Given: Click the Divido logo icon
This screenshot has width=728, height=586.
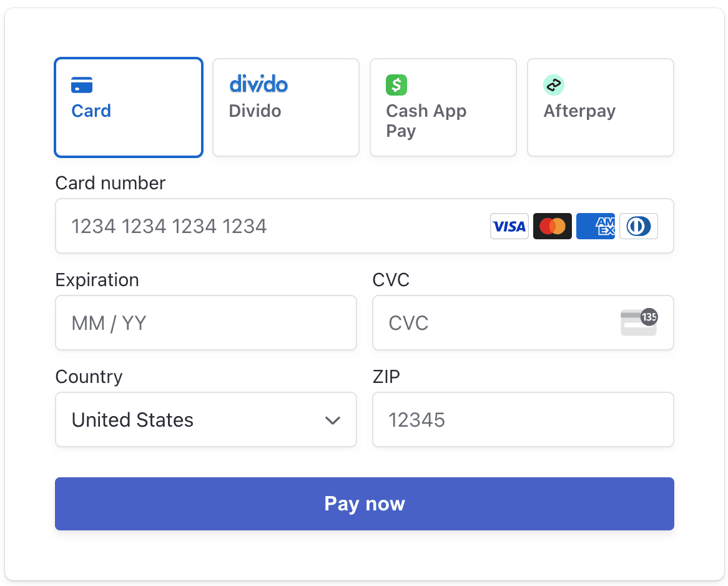Looking at the screenshot, I should pyautogui.click(x=258, y=84).
